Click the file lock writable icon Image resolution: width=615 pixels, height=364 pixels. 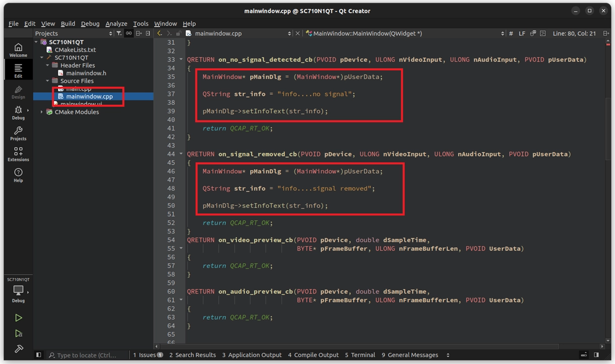[x=178, y=33]
